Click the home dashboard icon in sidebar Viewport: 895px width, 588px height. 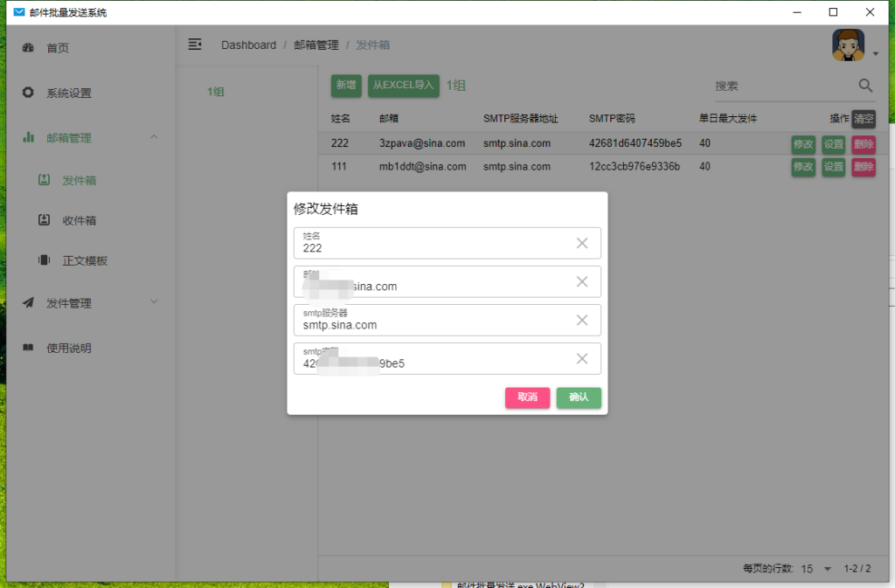[28, 48]
